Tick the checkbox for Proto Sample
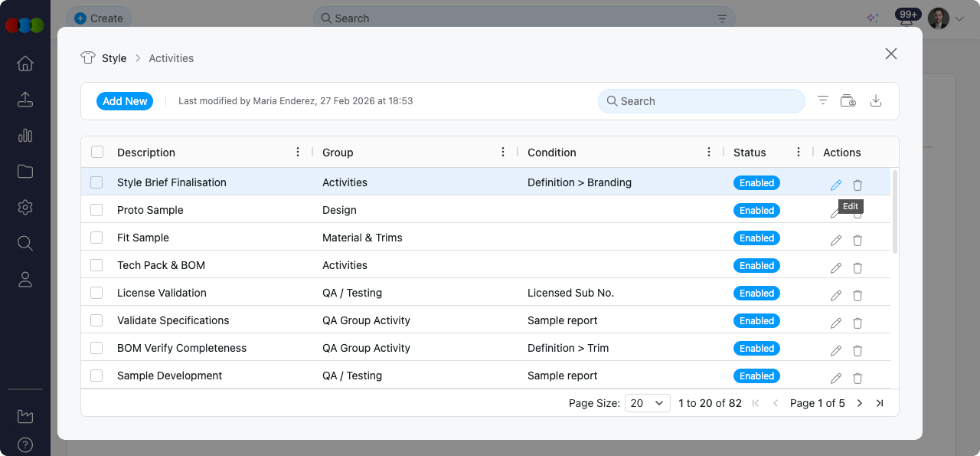 click(96, 210)
